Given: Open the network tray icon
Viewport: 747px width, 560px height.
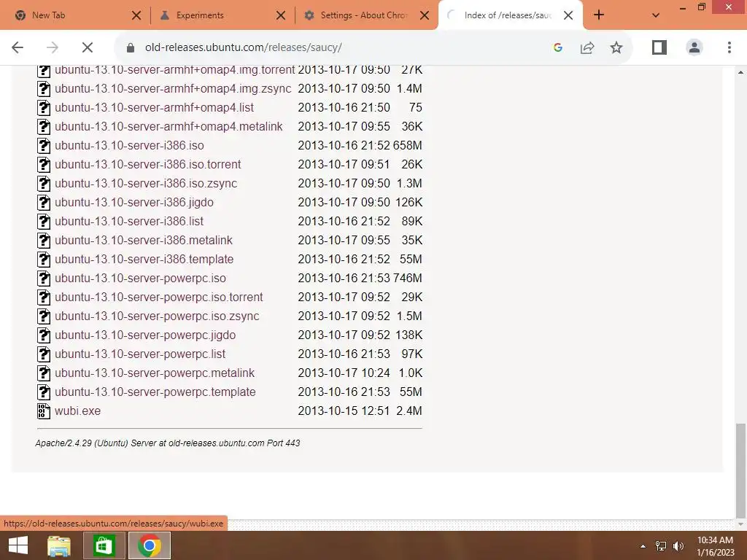Looking at the screenshot, I should point(661,546).
